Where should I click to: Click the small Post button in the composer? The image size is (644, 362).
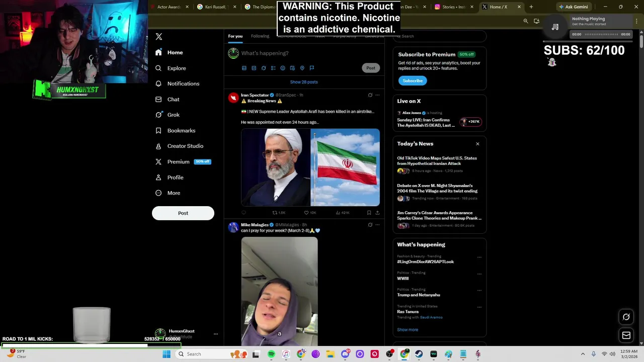371,68
